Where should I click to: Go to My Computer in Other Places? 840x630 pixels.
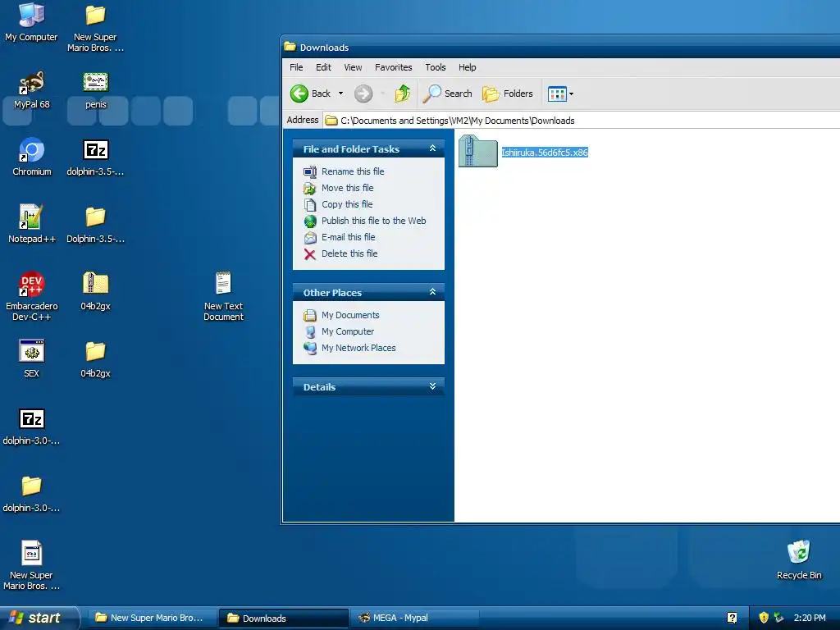(x=348, y=331)
